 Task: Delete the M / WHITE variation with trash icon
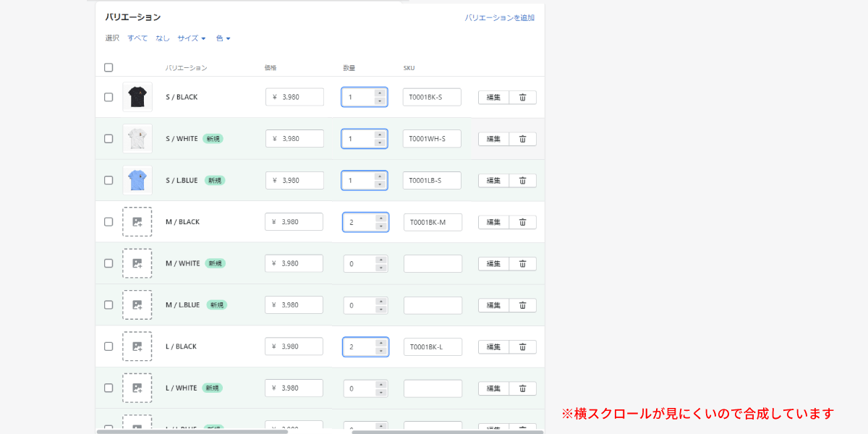522,263
